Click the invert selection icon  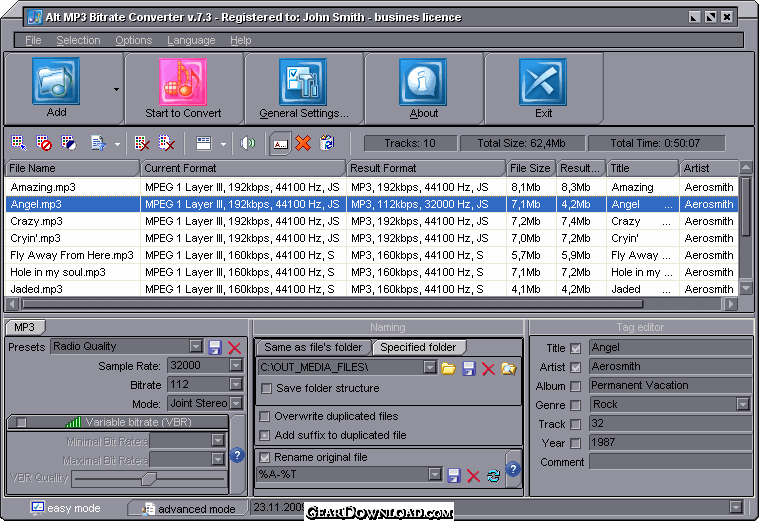[69, 143]
